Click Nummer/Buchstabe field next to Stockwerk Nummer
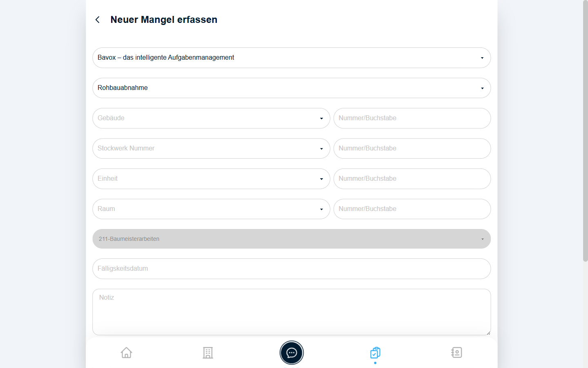The width and height of the screenshot is (588, 368). [x=412, y=148]
